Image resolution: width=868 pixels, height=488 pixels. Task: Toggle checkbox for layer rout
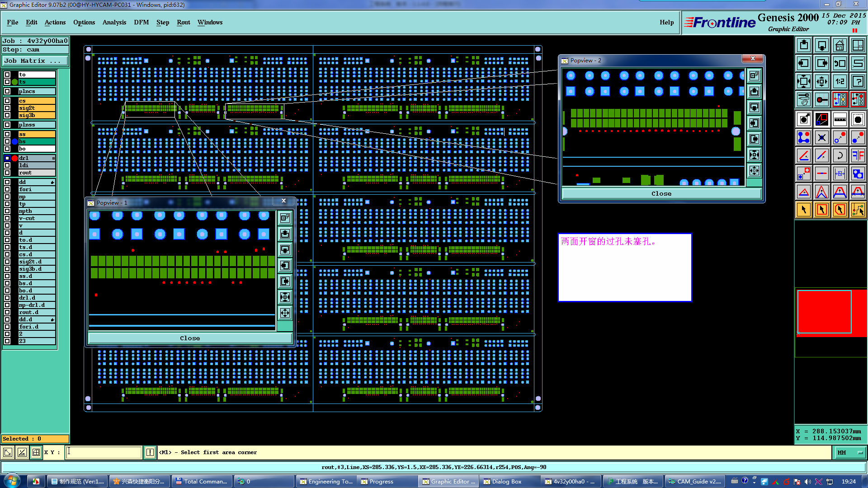coord(7,173)
